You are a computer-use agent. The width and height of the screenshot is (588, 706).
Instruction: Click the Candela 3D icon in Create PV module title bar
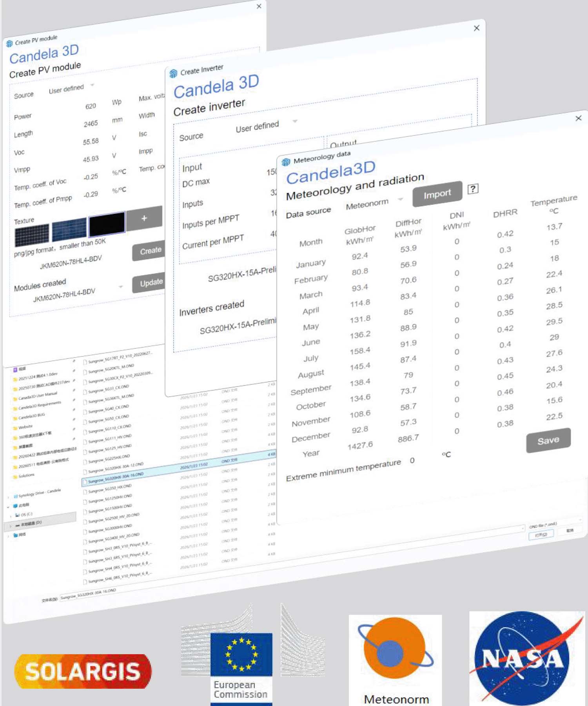coord(9,44)
